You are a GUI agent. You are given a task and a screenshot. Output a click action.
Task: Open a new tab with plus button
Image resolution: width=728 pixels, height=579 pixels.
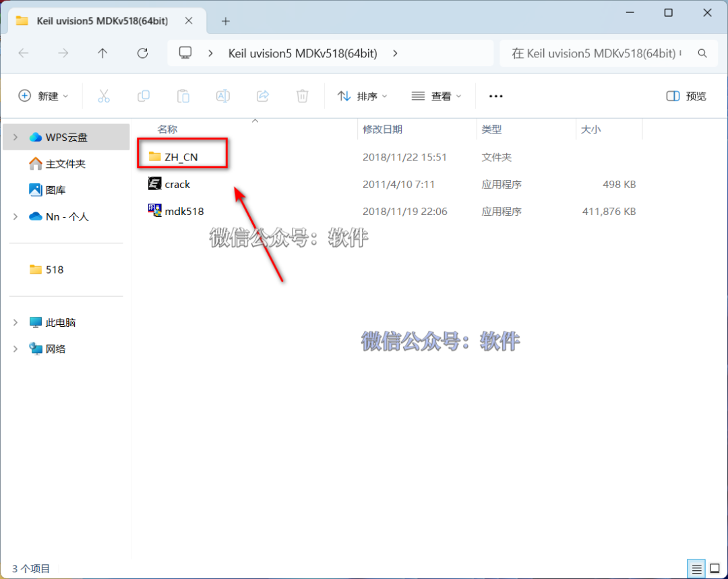tap(226, 21)
